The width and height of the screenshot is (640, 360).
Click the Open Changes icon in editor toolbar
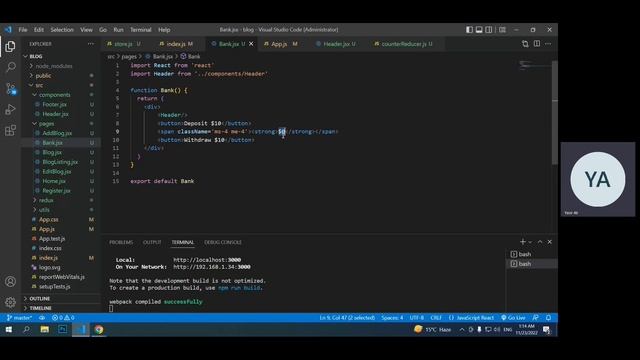[525, 44]
